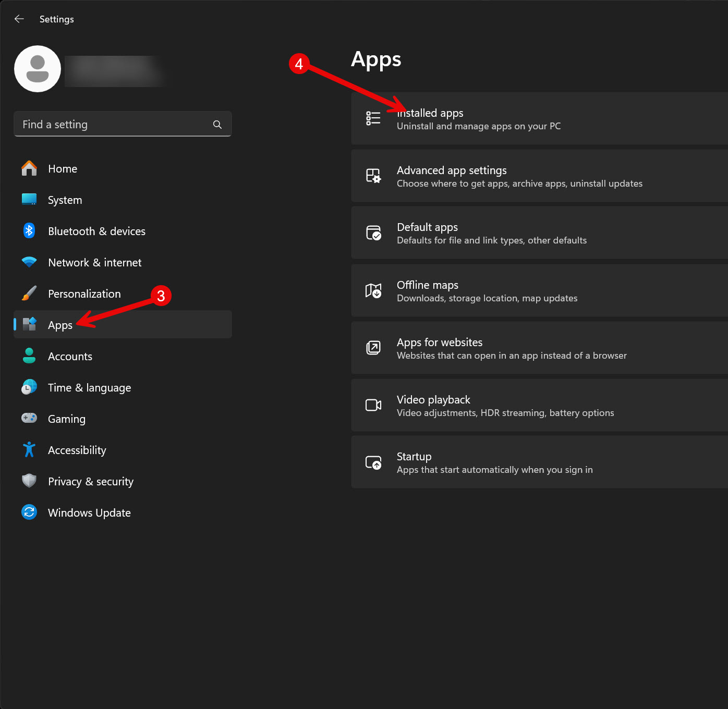The height and width of the screenshot is (709, 728).
Task: Click the Advanced app settings icon
Action: 373,176
